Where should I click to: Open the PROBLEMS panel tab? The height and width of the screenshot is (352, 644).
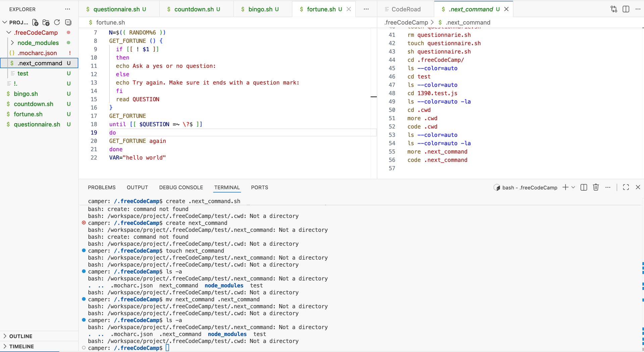pos(102,187)
